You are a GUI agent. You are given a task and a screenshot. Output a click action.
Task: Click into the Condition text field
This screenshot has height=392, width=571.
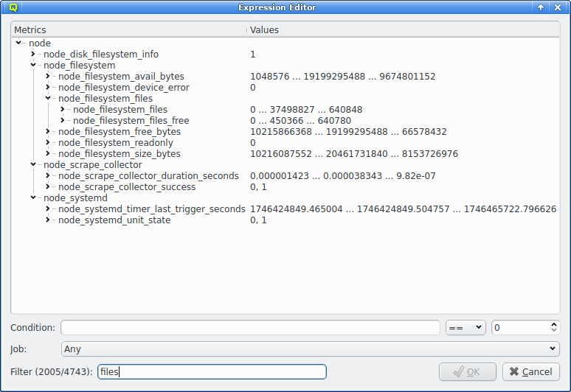click(251, 328)
